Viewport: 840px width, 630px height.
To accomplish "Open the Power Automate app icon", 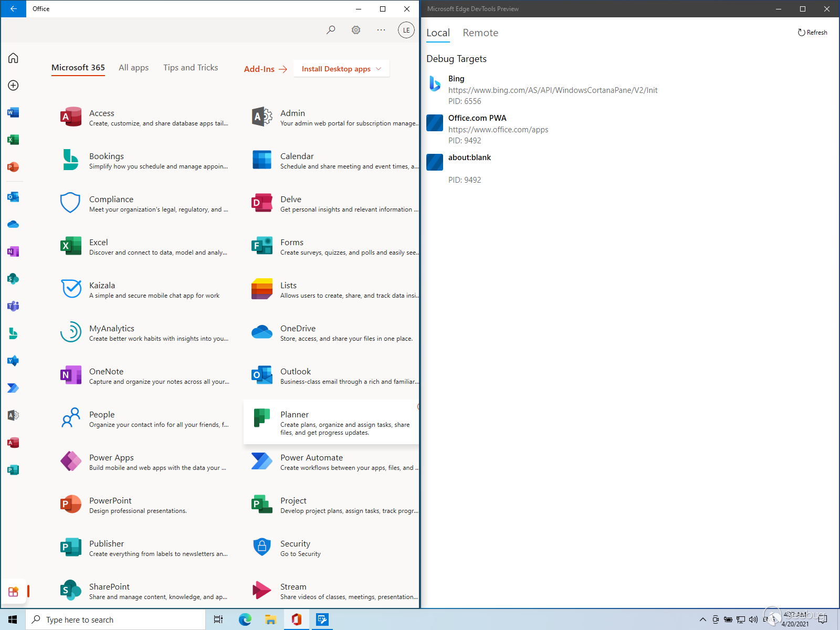I will pos(261,461).
